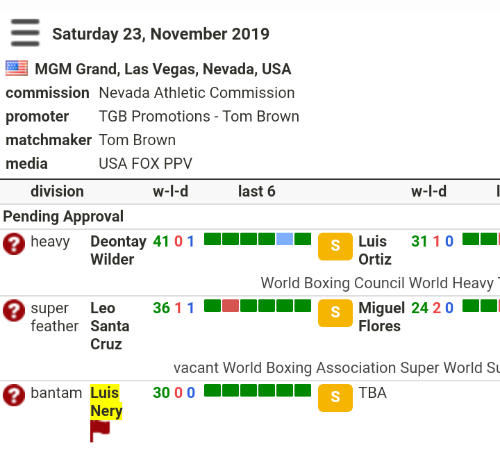Open the hamburger menu icon
Screen dimensions: 500x457
pyautogui.click(x=25, y=33)
